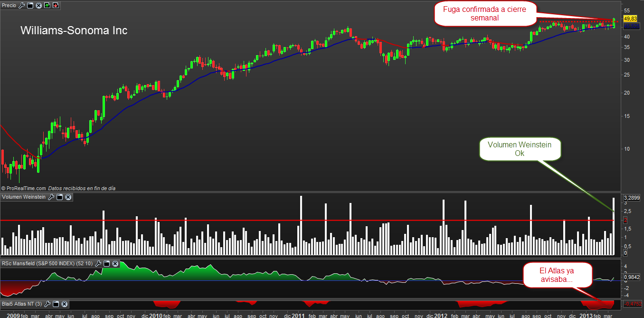Select the Volumen Weinstein panel title
Screen dimensions: 644x318
click(24, 197)
